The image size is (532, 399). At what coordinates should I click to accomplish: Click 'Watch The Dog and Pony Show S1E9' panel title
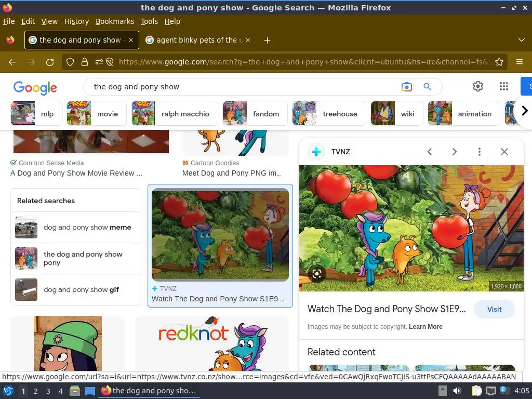point(387,309)
